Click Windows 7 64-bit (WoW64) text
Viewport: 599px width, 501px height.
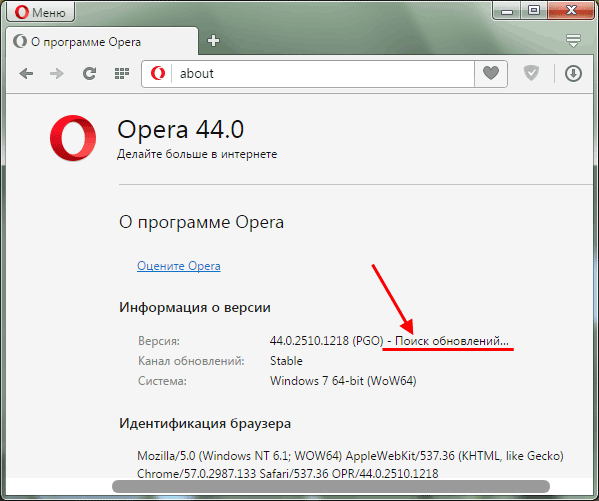tap(343, 381)
